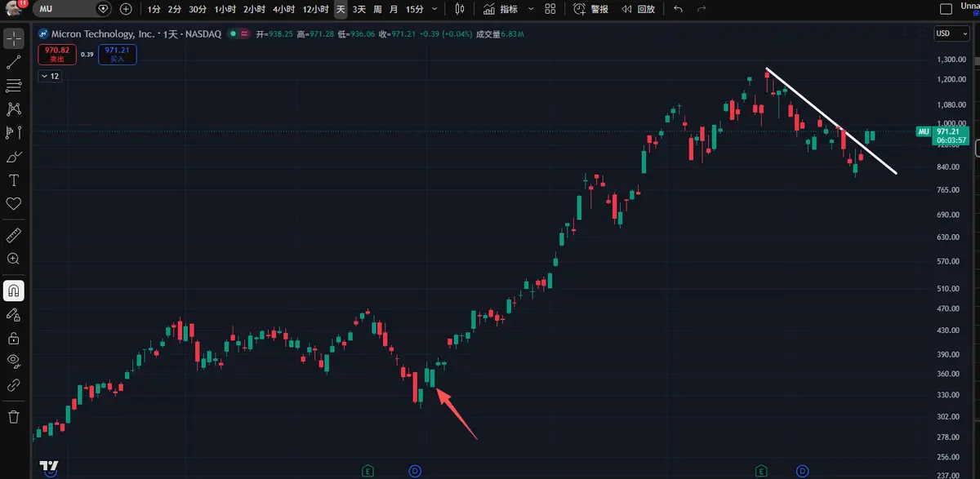Select the ruler measure tool
The height and width of the screenshot is (479, 980).
(14, 235)
